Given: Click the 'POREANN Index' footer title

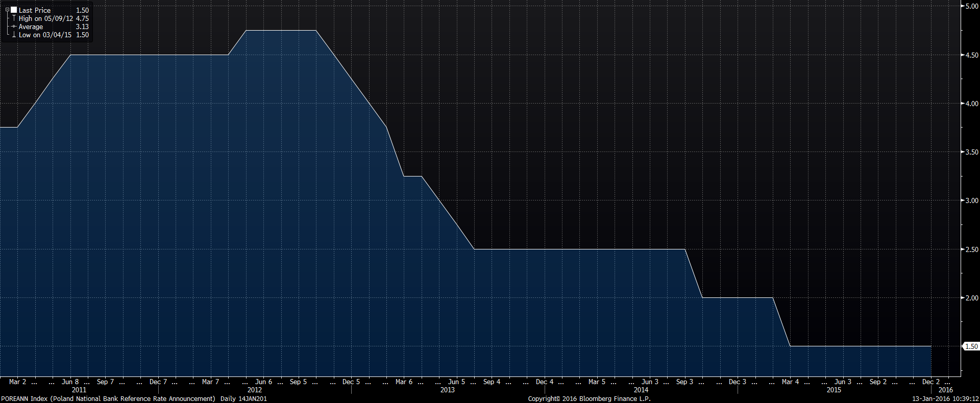Looking at the screenshot, I should [x=24, y=399].
